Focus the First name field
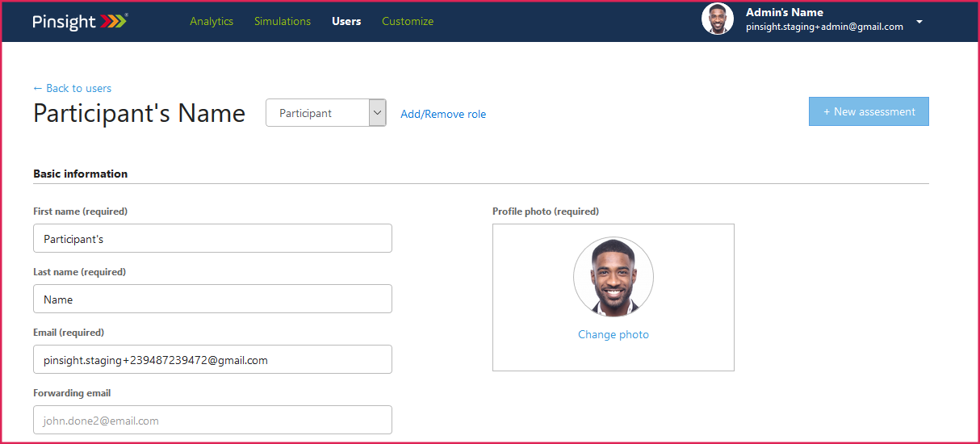980x444 pixels. (x=212, y=239)
